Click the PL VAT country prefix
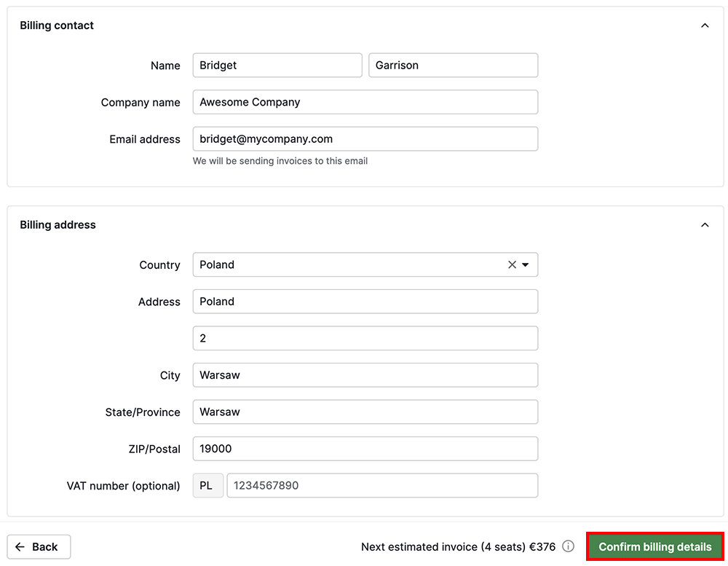The width and height of the screenshot is (728, 566). pyautogui.click(x=207, y=486)
